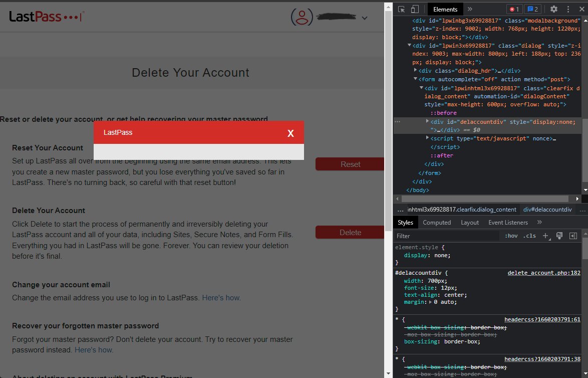Open headercss?1660203791:38 source link
This screenshot has width=588, height=378.
coord(542,359)
